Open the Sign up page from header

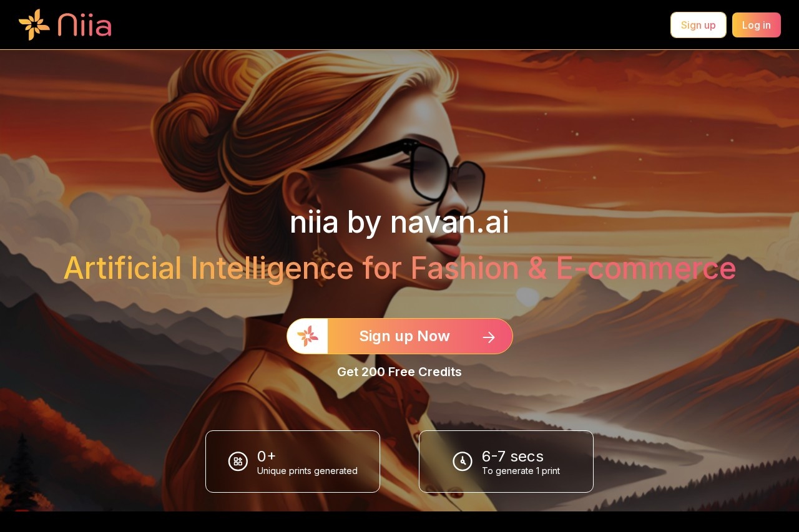click(x=699, y=25)
